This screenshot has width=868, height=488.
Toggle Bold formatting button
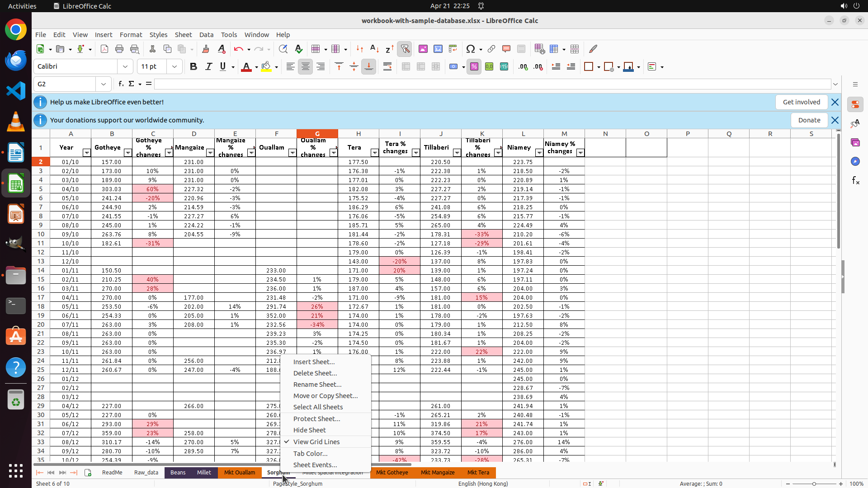(193, 67)
